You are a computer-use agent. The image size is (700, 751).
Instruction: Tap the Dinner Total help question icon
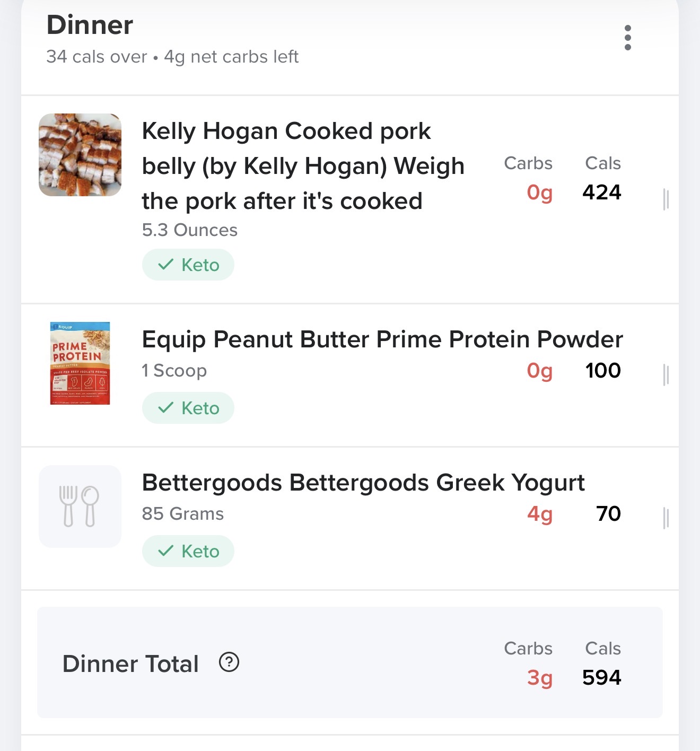click(229, 662)
